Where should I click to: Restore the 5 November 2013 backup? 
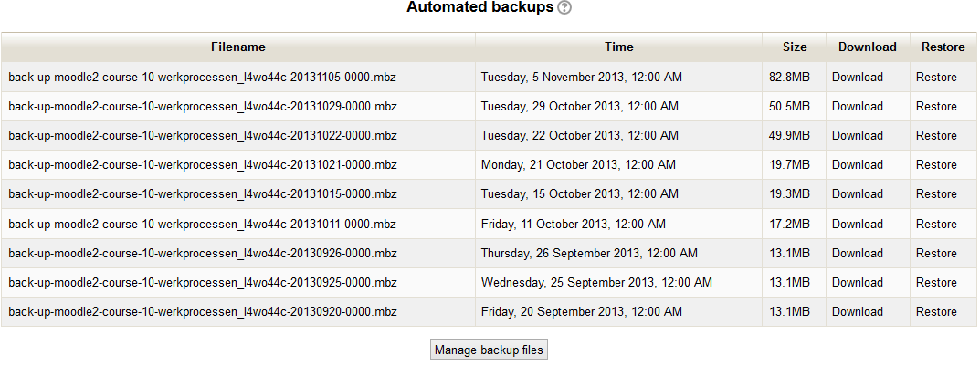936,78
